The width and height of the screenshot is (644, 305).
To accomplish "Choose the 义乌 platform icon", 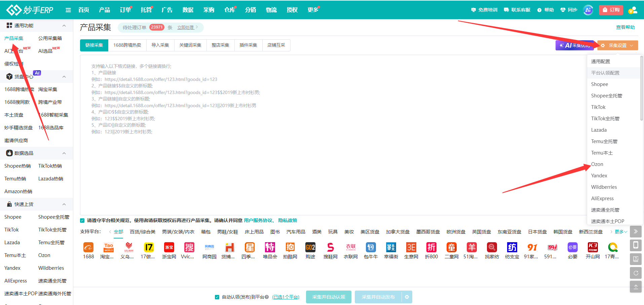I will tap(128, 248).
